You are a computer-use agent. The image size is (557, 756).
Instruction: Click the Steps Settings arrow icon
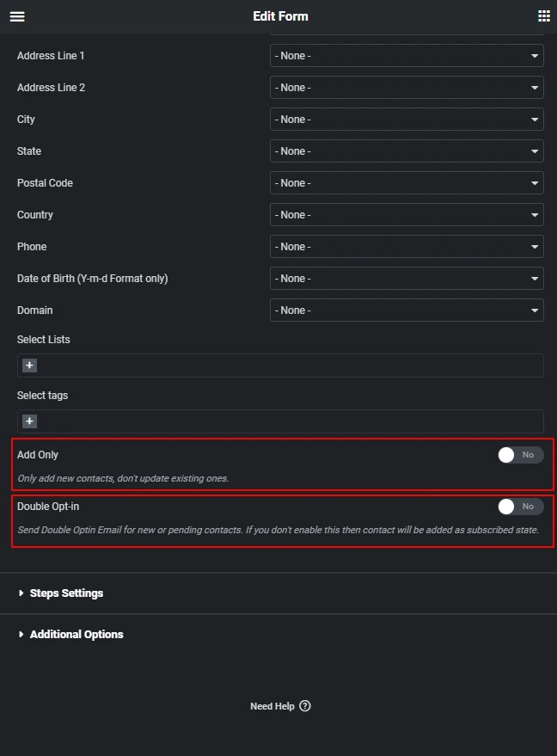(21, 593)
